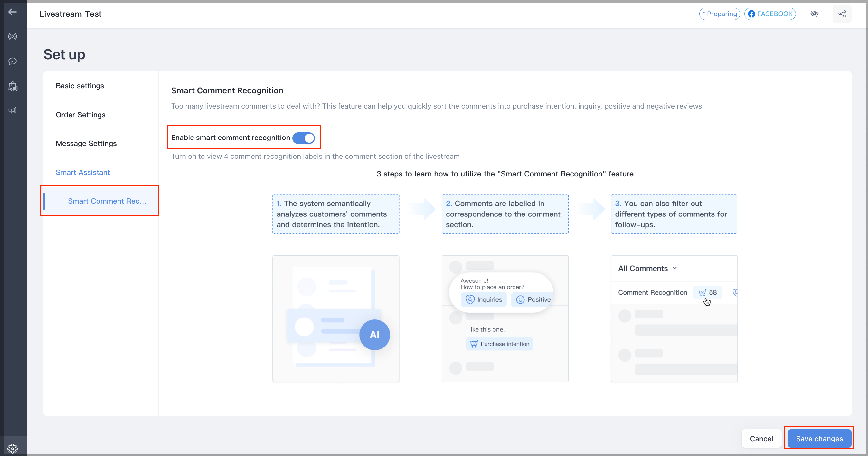This screenshot has width=868, height=456.
Task: Toggle the hidden eye visibility icon
Action: pos(814,14)
